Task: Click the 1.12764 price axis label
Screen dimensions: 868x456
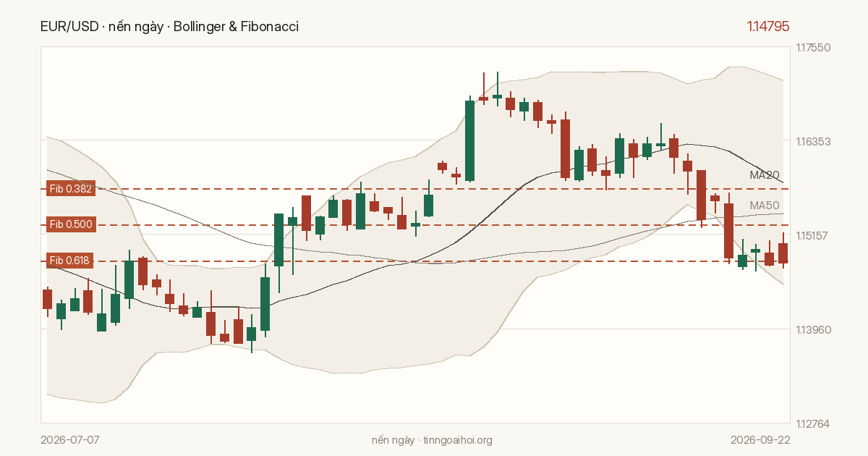Action: pos(813,423)
